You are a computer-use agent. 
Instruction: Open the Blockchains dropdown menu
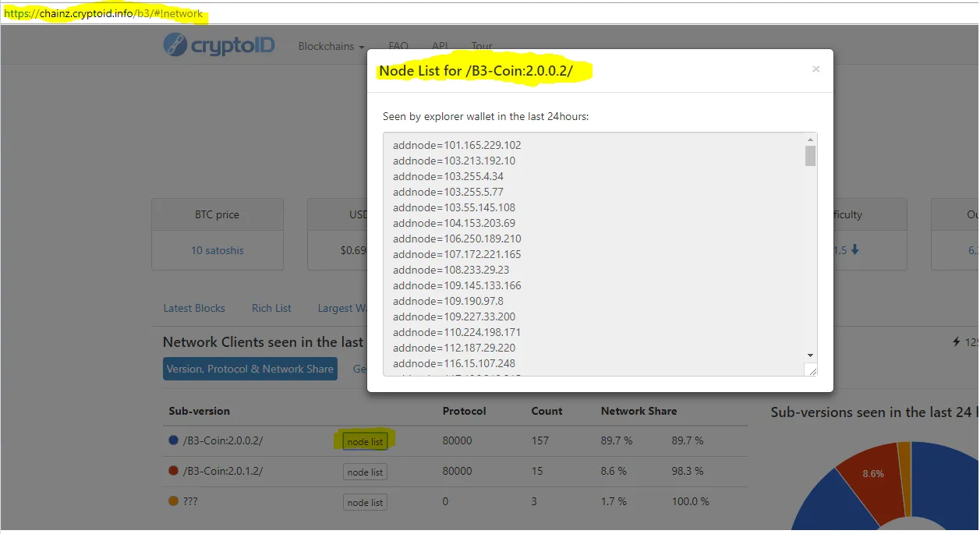331,46
